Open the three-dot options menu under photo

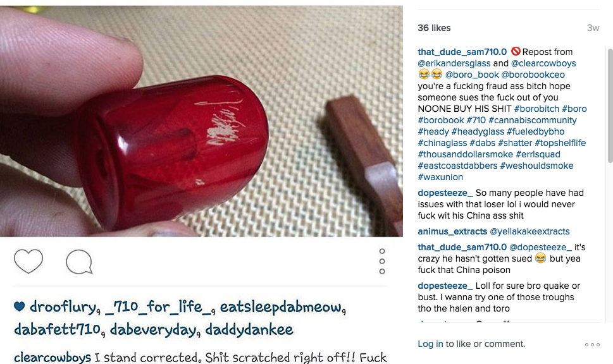(382, 261)
